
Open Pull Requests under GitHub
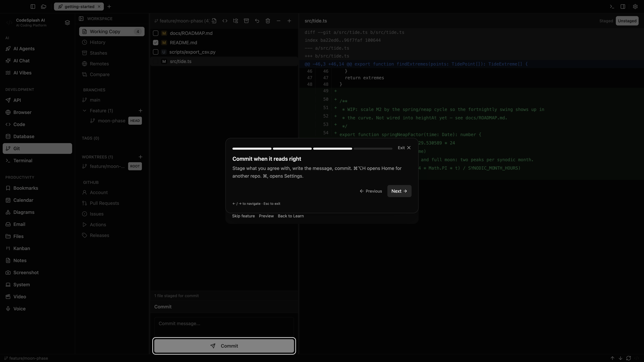pos(112,203)
